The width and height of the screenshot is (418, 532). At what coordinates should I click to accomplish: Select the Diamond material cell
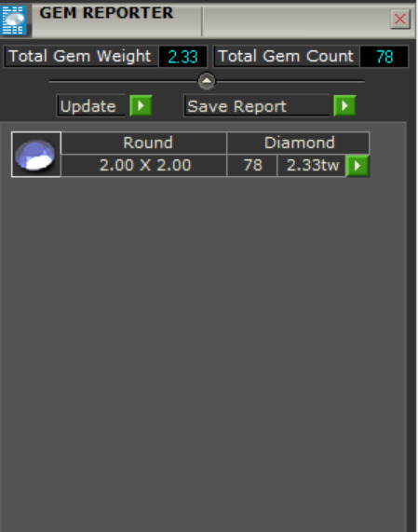click(x=298, y=143)
